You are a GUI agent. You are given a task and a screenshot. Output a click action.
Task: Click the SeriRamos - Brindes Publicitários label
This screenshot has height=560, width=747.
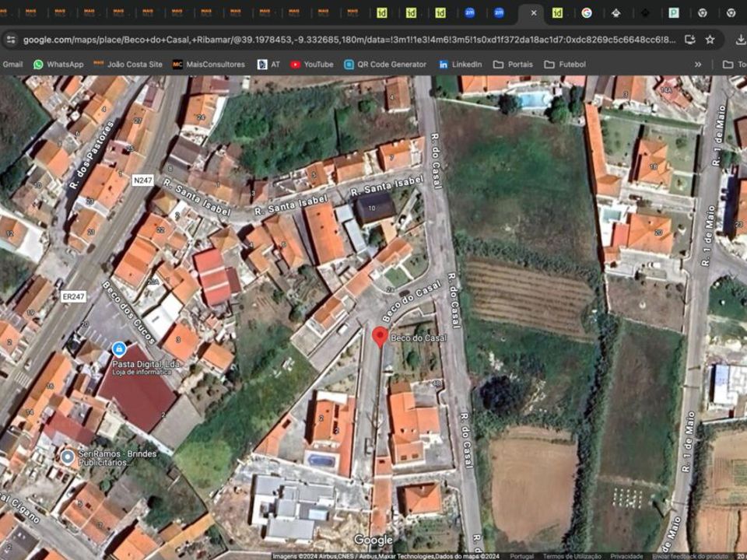coord(117,458)
